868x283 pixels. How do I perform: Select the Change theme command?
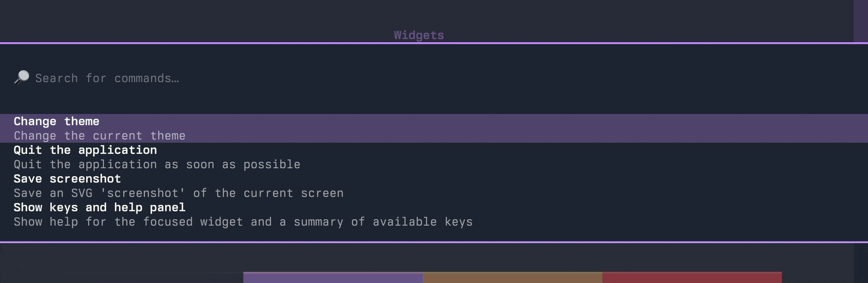57,121
